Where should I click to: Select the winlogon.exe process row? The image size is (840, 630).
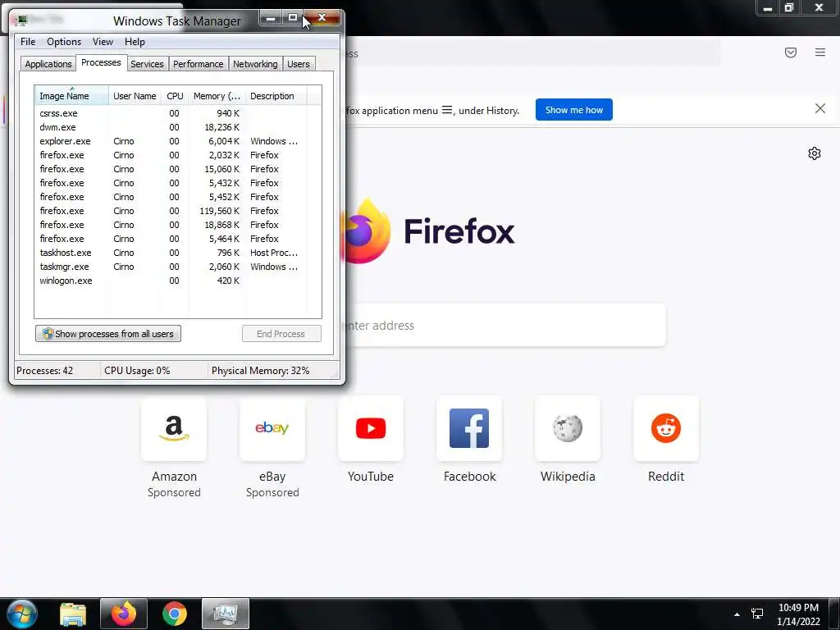click(x=171, y=281)
